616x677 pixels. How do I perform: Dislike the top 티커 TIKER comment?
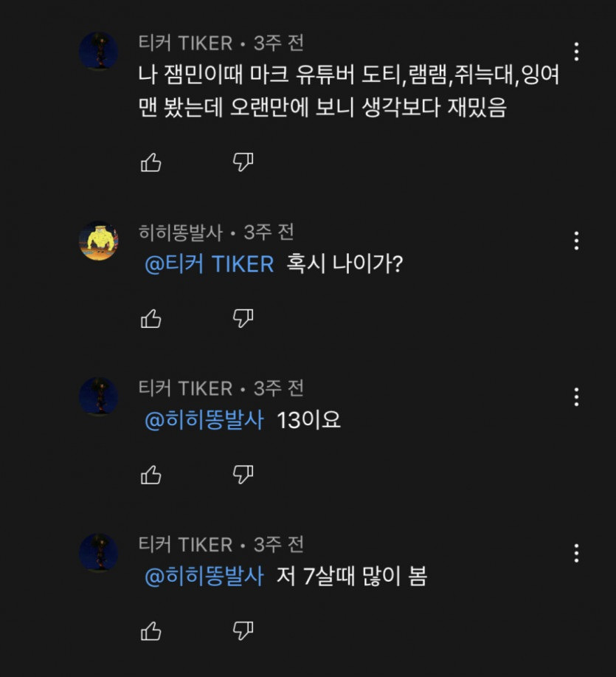point(243,162)
